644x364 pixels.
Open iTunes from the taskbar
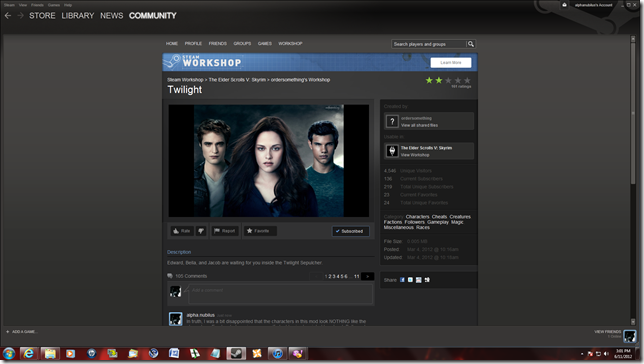pos(278,353)
